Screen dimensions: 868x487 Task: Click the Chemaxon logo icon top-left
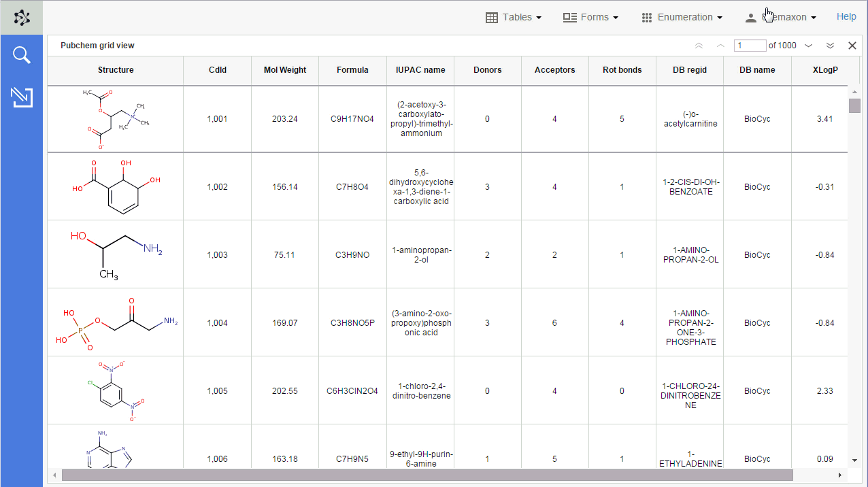pos(21,18)
